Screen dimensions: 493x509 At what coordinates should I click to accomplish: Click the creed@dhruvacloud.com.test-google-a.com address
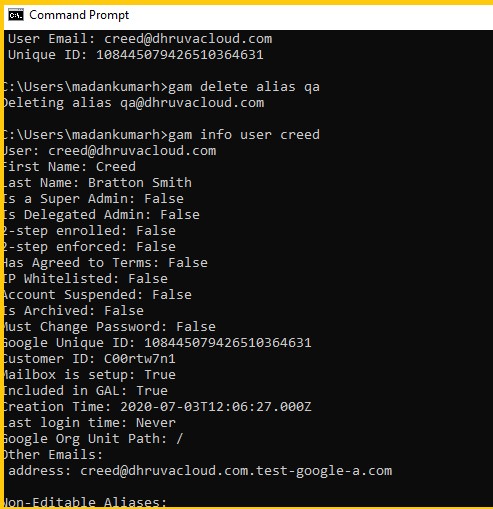(236, 471)
